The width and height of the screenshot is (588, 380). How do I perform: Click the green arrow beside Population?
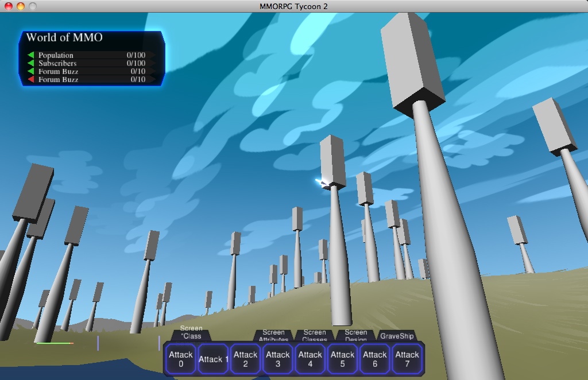click(x=31, y=55)
